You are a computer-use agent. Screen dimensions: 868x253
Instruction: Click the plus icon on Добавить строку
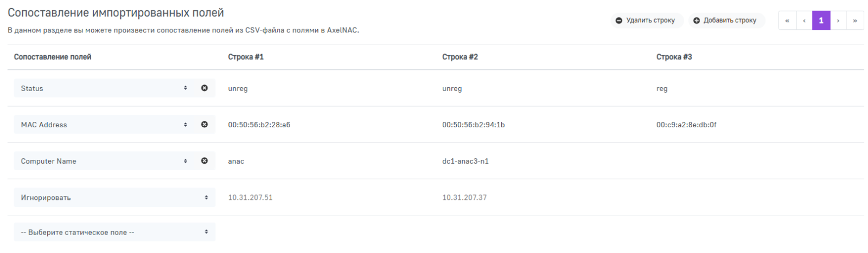pos(697,21)
